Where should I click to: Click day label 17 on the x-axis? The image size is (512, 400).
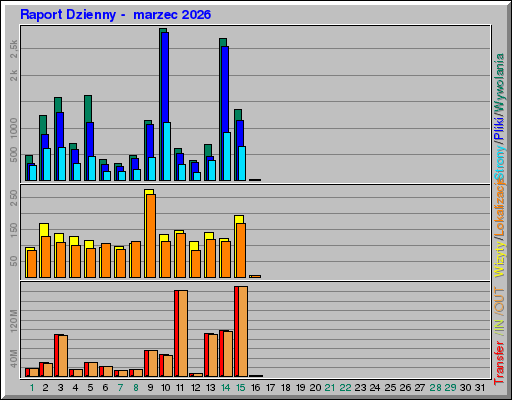[270, 388]
